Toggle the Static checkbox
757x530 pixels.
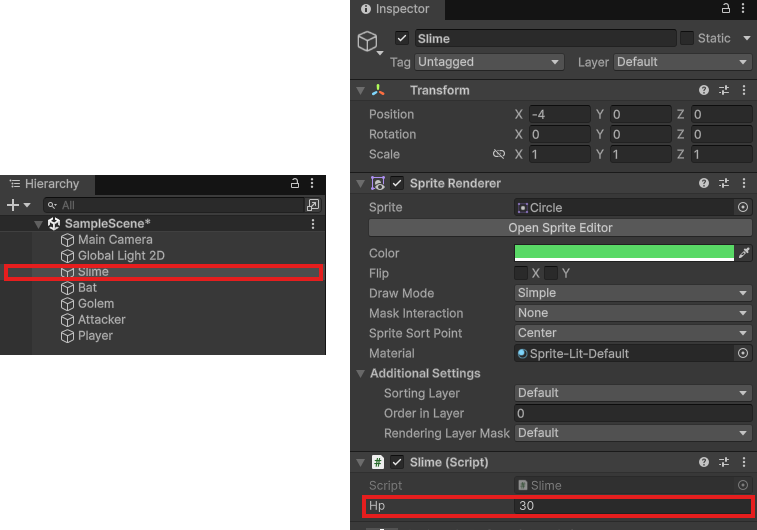pyautogui.click(x=687, y=38)
